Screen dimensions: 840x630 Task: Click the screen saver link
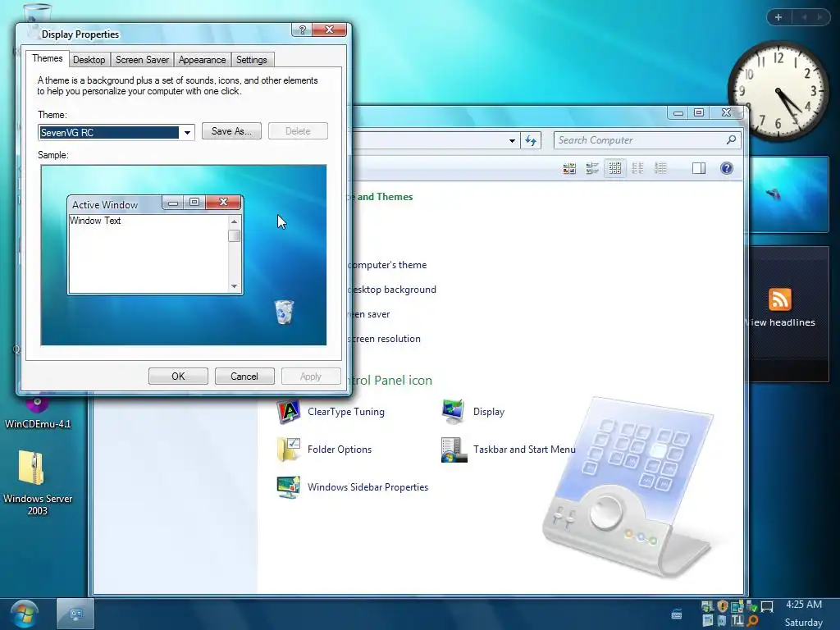pyautogui.click(x=372, y=314)
